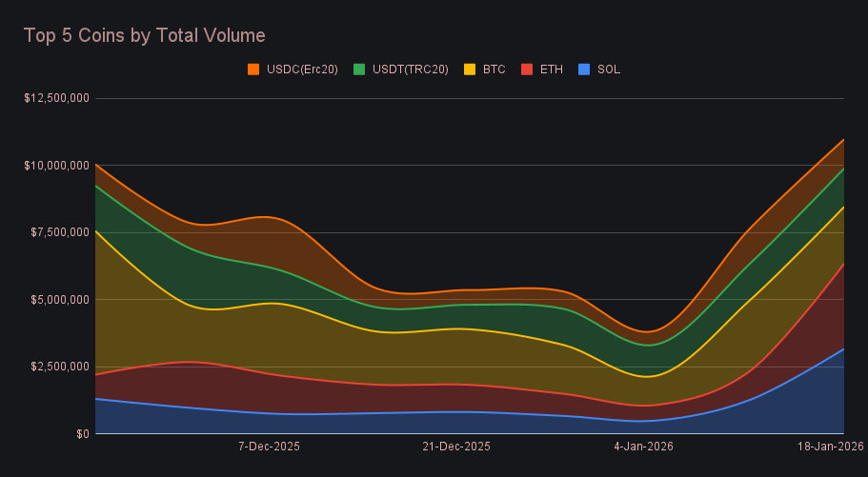Select the chart title Top 5 Coins by Total Volume
Viewport: 868px width, 477px height.
pos(144,35)
